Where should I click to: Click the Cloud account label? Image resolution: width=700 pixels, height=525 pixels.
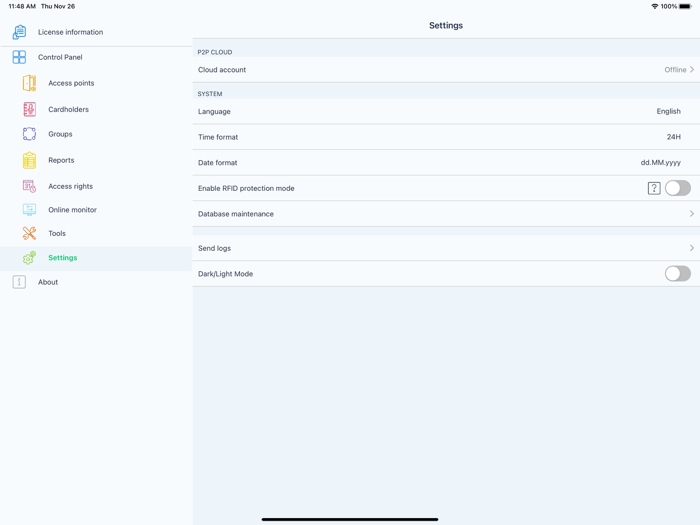click(x=222, y=70)
